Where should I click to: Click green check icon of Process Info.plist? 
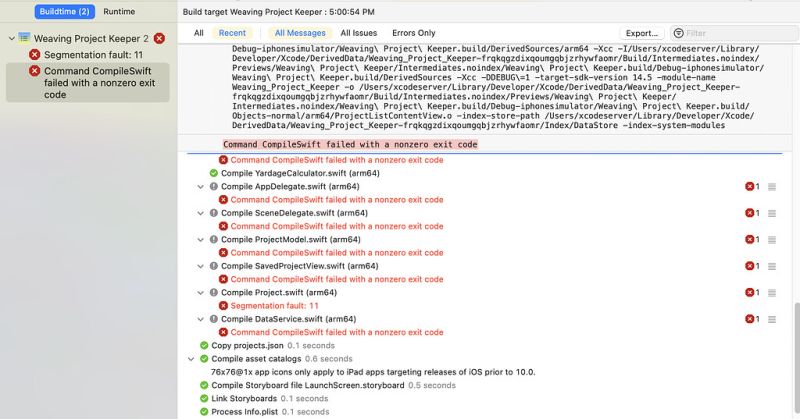point(204,412)
